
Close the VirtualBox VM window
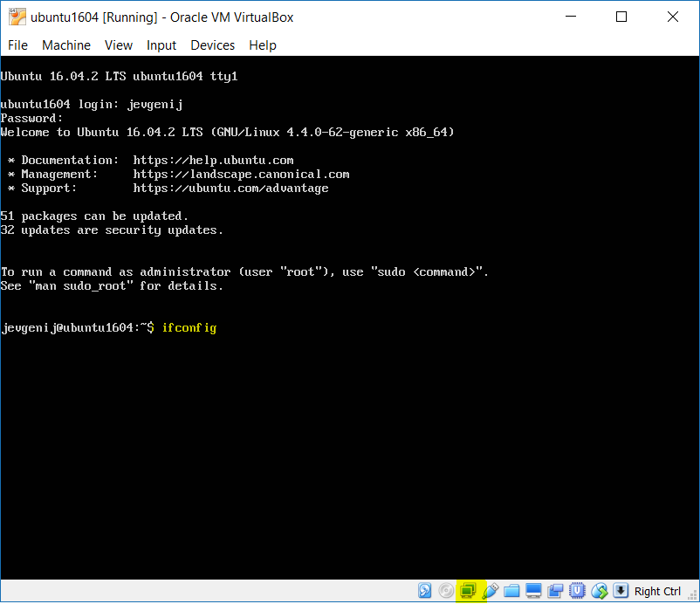(x=673, y=17)
